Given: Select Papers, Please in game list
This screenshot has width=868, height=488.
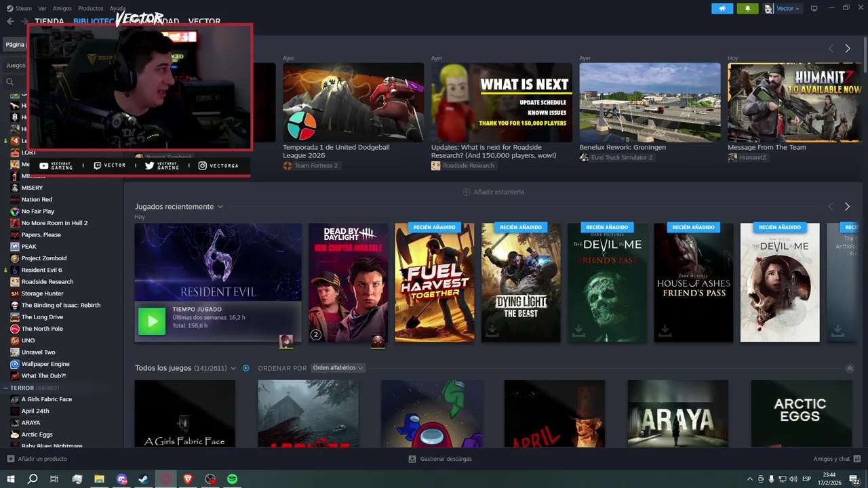Looking at the screenshot, I should click(41, 235).
